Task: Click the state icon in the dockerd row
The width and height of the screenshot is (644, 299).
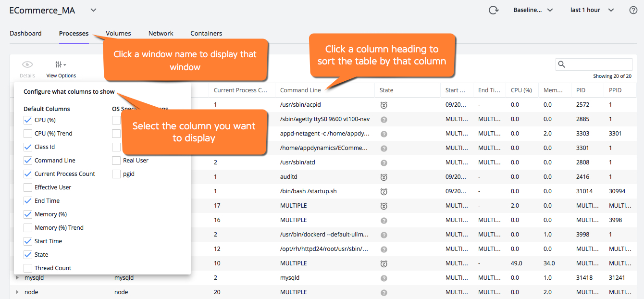Action: click(384, 235)
